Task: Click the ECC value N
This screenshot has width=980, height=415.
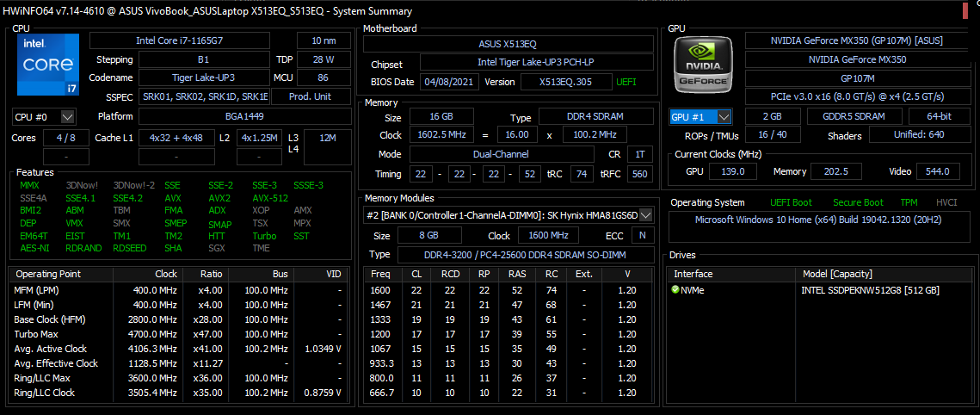Action: (641, 236)
